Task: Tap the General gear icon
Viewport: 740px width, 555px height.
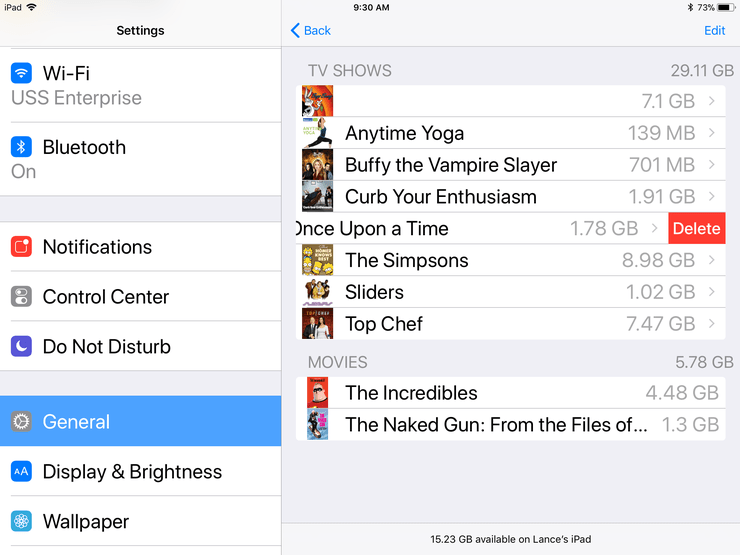Action: click(x=21, y=421)
